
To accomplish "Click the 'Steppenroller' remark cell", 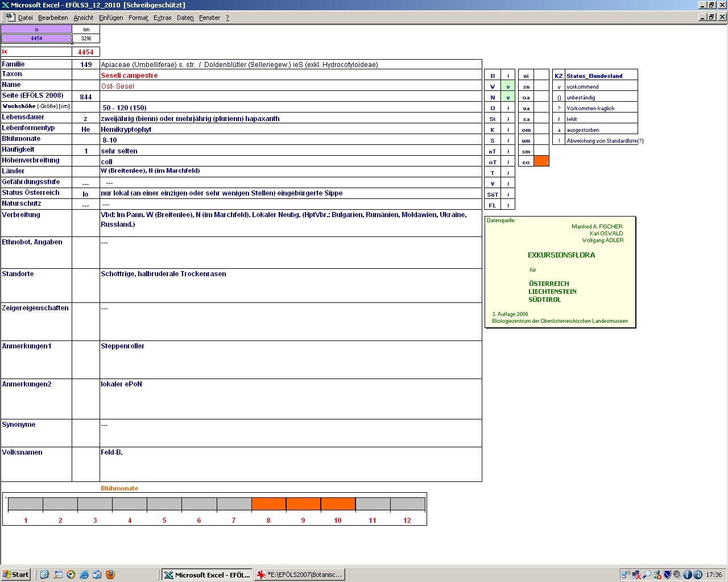I will coord(291,360).
